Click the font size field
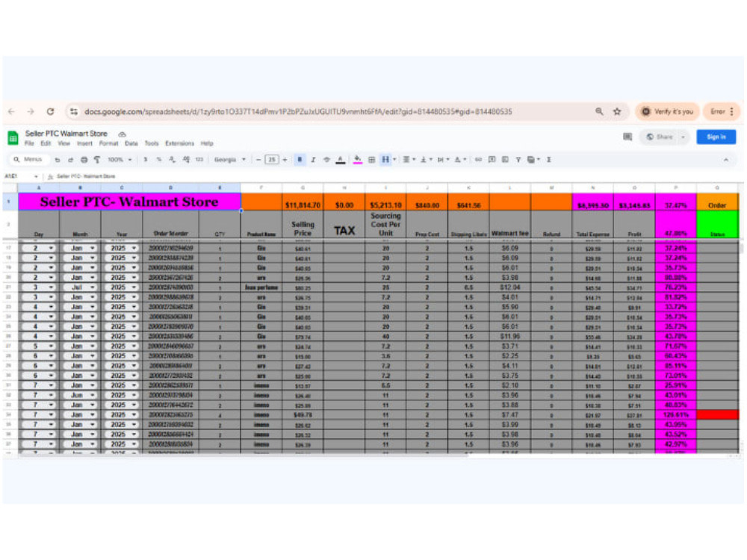Image resolution: width=747 pixels, height=560 pixels. 272,160
